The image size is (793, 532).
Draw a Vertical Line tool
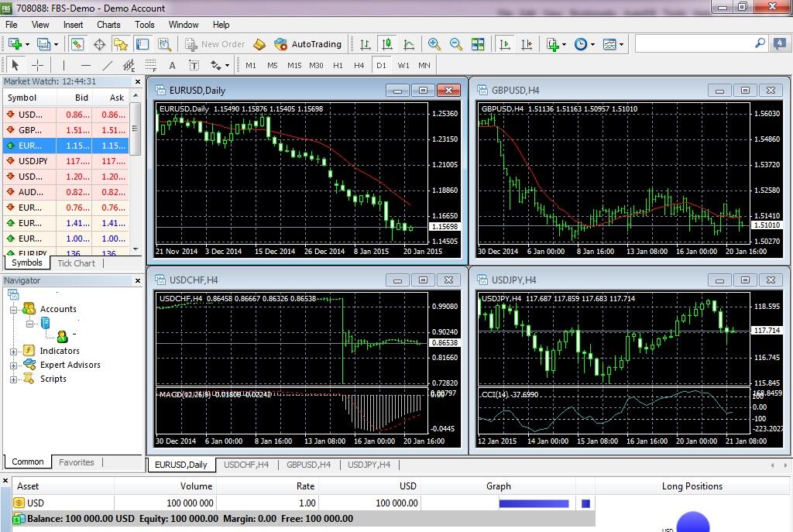click(x=64, y=65)
